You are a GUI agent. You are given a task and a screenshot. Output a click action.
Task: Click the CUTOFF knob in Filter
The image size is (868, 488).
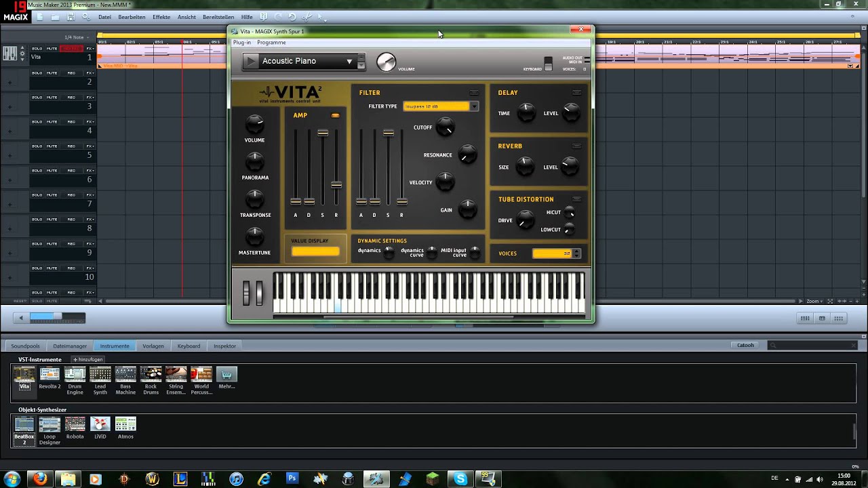(445, 126)
